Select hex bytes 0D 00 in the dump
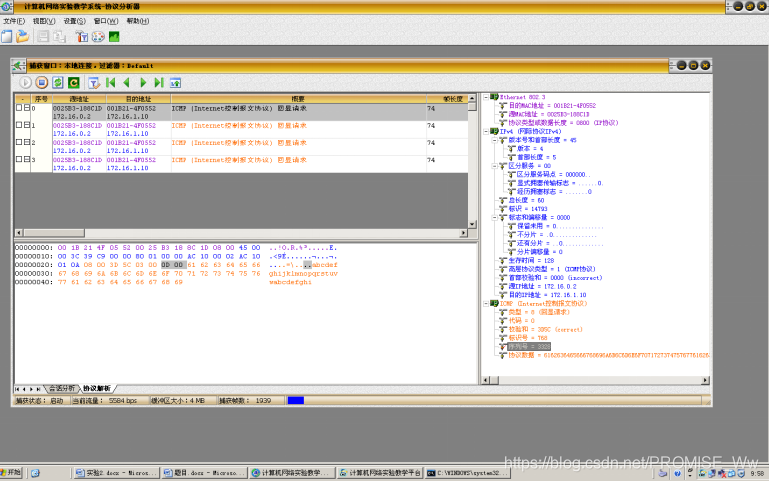Viewport: 769px width, 482px height. click(x=172, y=265)
